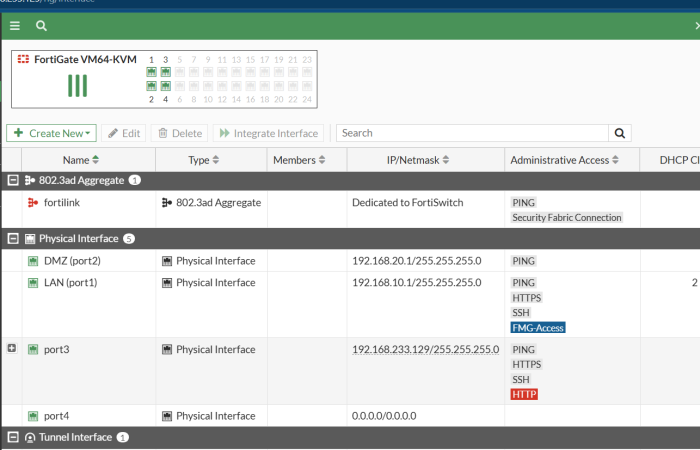Viewport: 700px width, 450px height.
Task: Select the fortilink interface name
Action: [x=62, y=203]
